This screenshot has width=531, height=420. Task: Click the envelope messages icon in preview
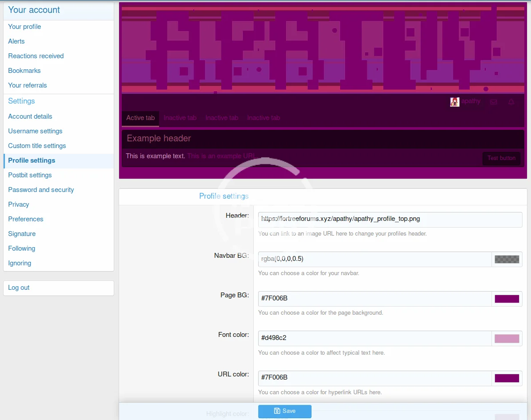pos(493,102)
